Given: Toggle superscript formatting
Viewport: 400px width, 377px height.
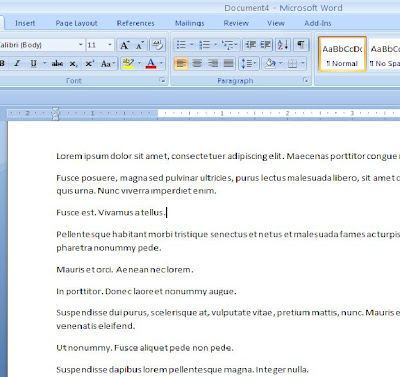Looking at the screenshot, I should pyautogui.click(x=89, y=63).
